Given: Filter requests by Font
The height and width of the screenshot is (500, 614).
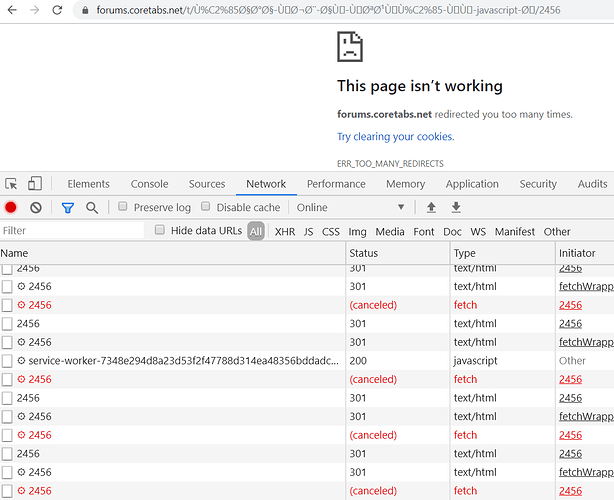Looking at the screenshot, I should tap(424, 232).
